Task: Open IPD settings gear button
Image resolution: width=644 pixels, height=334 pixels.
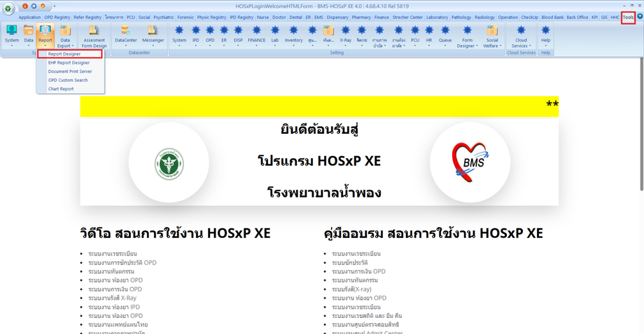Action: 195,35
